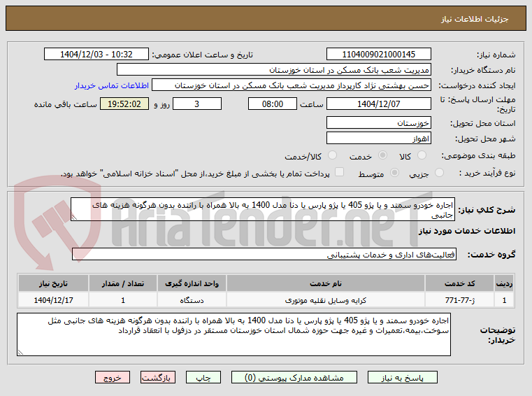
Task: Click the توضیحات خریدار text area
Action: [x=233, y=334]
